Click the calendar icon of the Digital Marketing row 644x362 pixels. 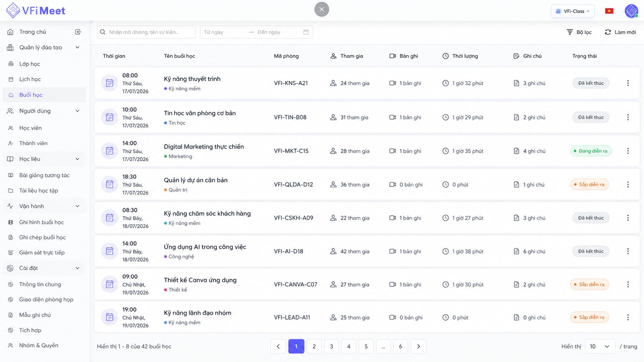[109, 151]
